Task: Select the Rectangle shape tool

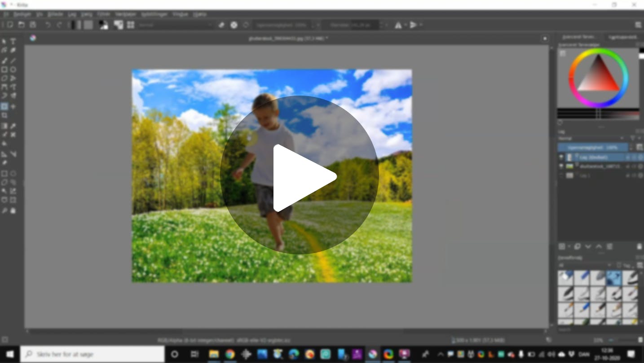Action: coord(4,70)
